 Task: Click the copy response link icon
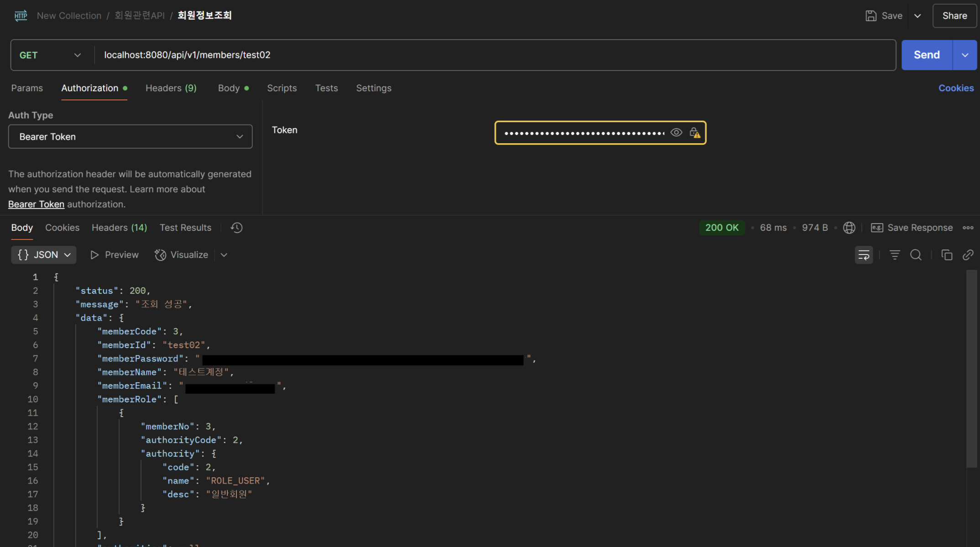coord(968,255)
